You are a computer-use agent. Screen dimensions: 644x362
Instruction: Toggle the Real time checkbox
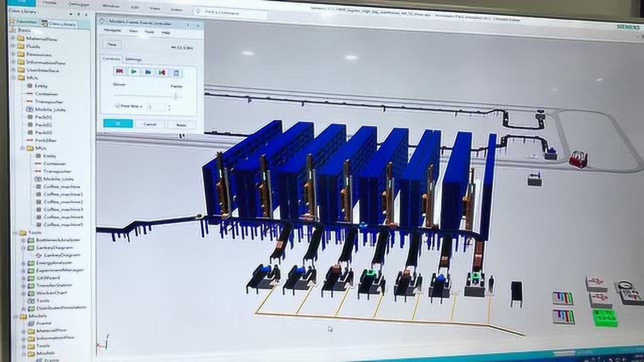coord(118,106)
